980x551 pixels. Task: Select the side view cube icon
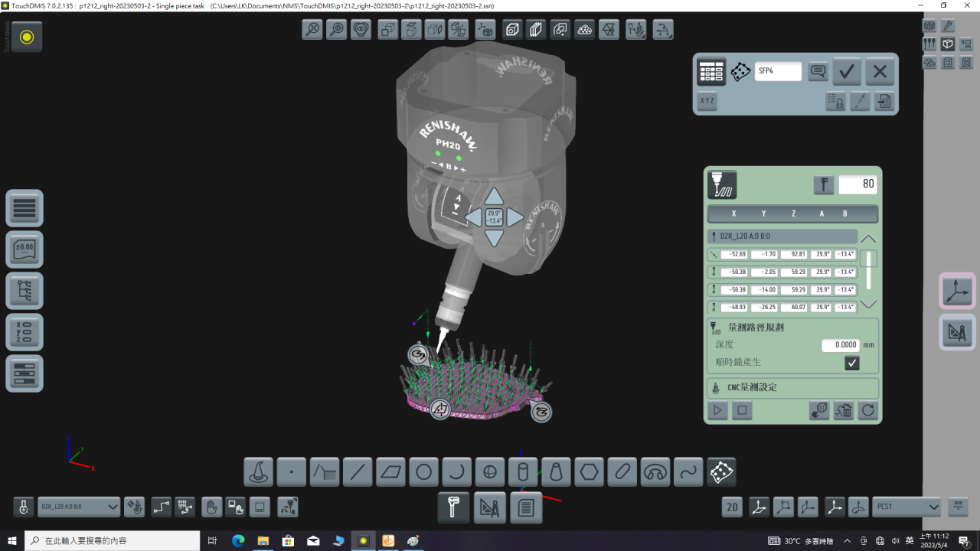point(434,30)
